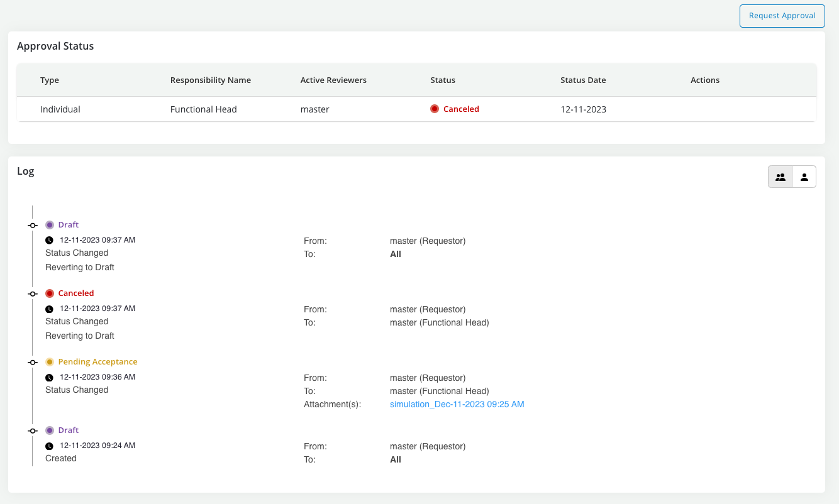Image resolution: width=839 pixels, height=504 pixels.
Task: Click the Active Reviewers column header
Action: click(x=333, y=80)
